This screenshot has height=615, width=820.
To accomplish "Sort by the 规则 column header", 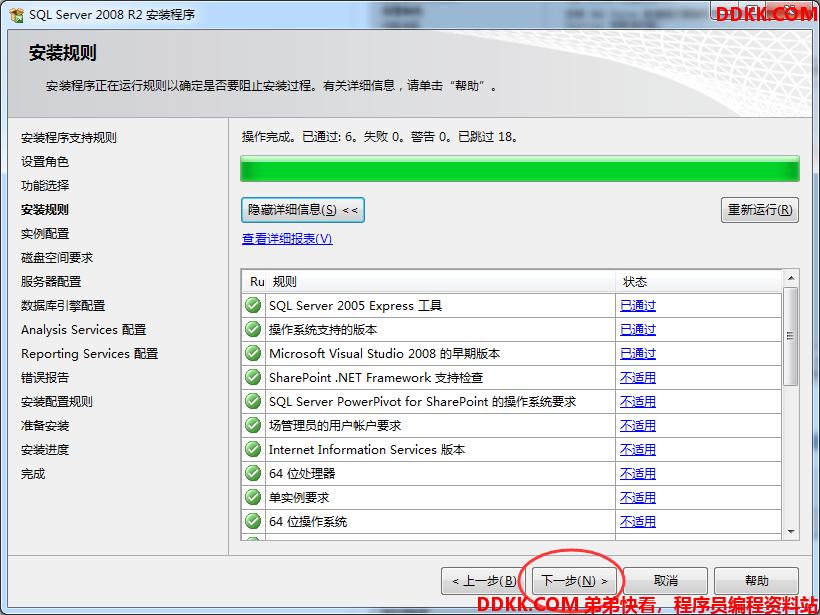I will pos(441,282).
